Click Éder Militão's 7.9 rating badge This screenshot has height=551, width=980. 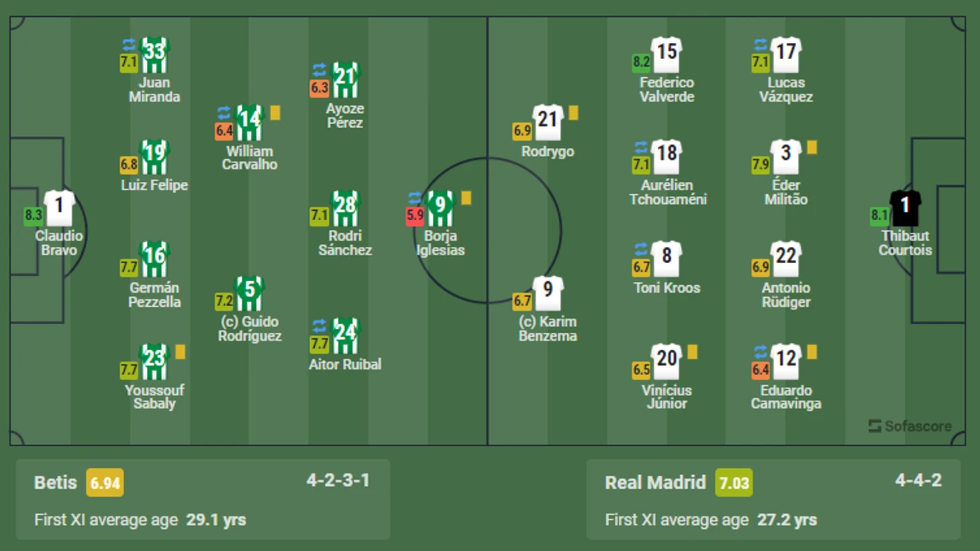(x=760, y=164)
